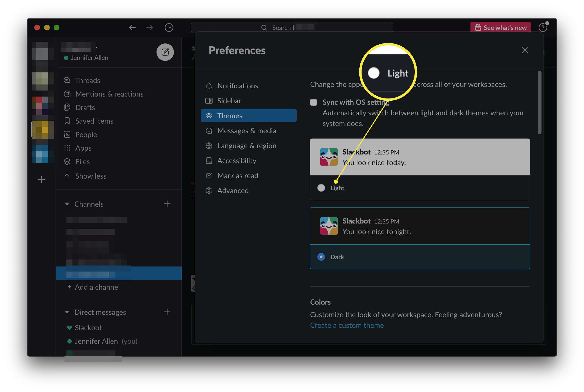The width and height of the screenshot is (584, 392).
Task: Select the Dark theme radio button
Action: [x=321, y=257]
